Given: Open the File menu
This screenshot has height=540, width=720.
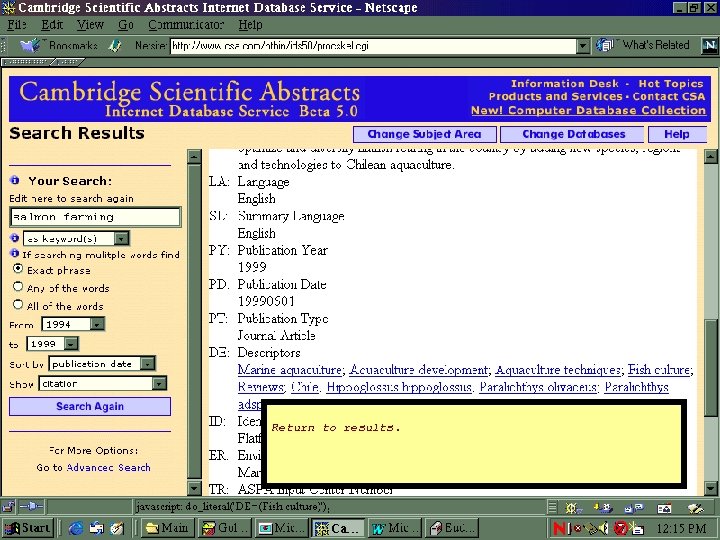Looking at the screenshot, I should point(17,25).
